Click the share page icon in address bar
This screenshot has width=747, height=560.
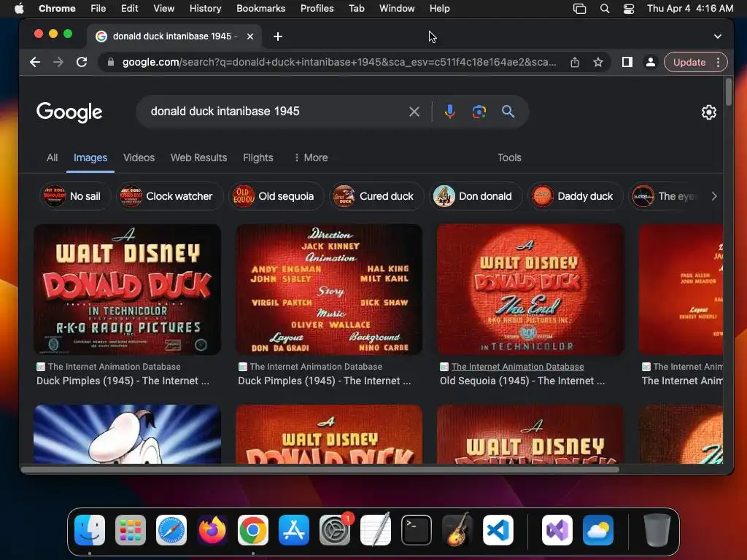(575, 62)
